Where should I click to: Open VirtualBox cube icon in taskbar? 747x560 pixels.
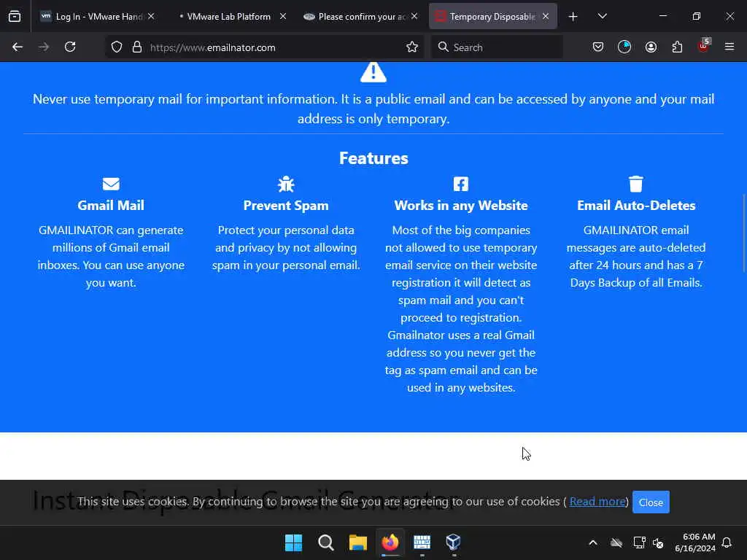(453, 542)
